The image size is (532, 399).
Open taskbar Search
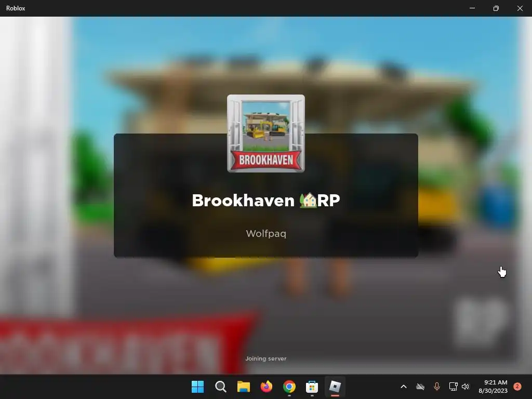(220, 387)
